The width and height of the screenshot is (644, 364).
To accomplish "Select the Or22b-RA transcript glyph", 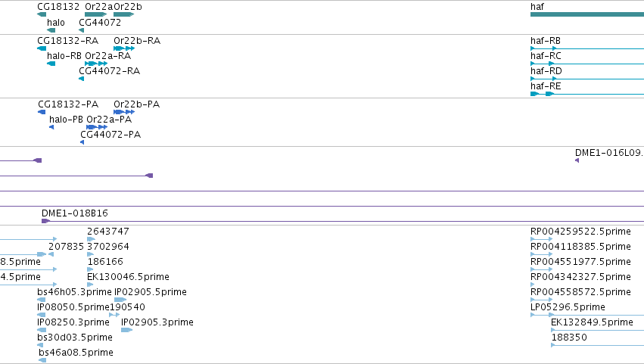I will tap(124, 48).
